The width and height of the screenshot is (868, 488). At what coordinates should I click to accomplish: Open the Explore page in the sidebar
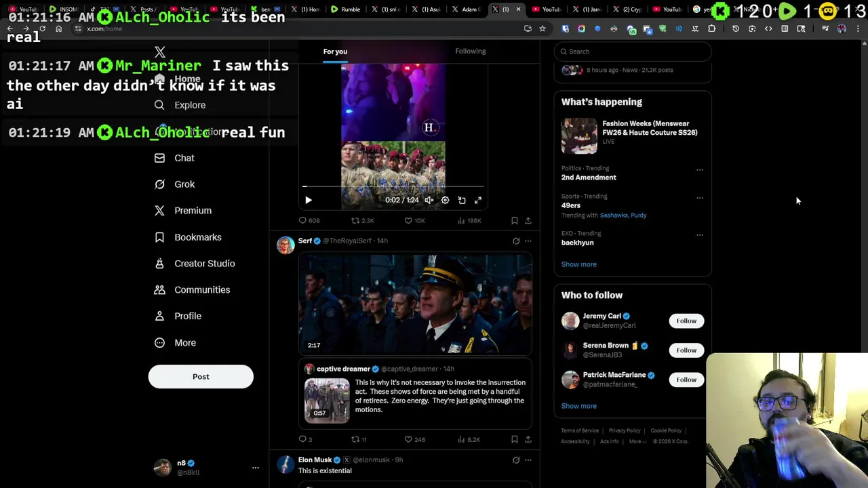pyautogui.click(x=180, y=105)
